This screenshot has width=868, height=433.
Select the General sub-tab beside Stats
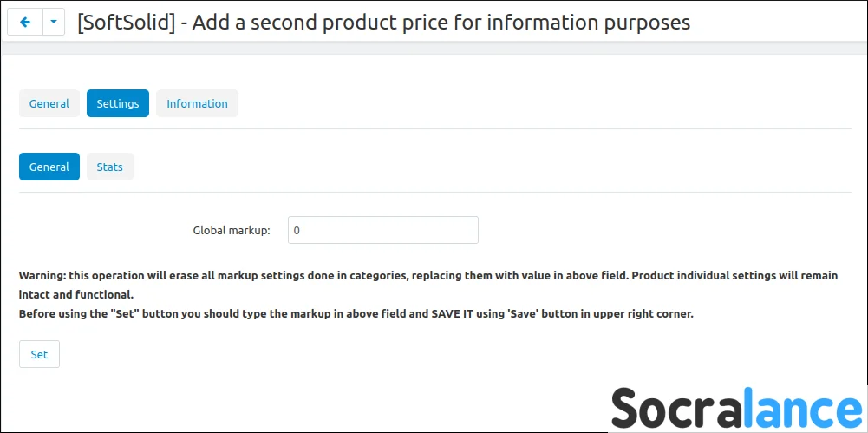click(x=49, y=167)
